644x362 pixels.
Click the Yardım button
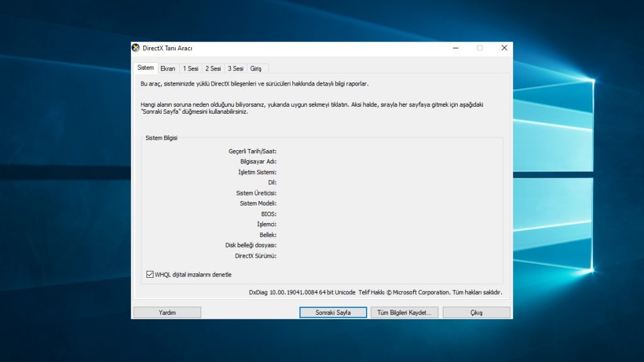167,312
